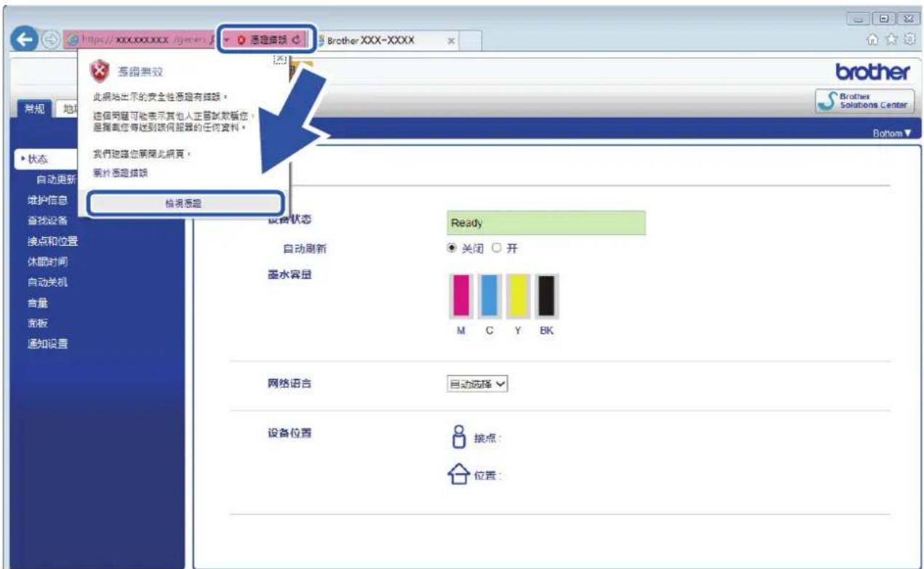Open Brother Solutions Center button
924x569 pixels.
(x=864, y=101)
